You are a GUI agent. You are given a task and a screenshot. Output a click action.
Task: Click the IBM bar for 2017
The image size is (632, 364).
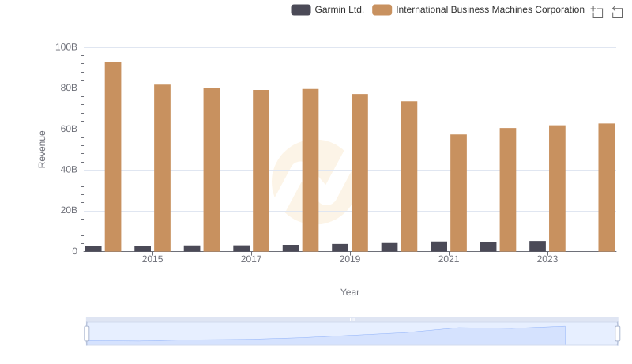tap(261, 171)
